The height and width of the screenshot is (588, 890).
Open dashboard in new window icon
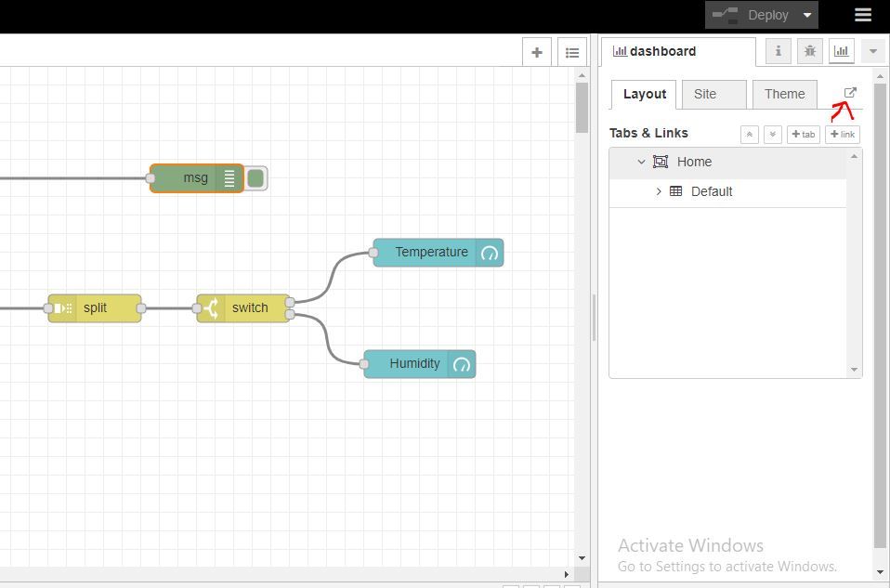850,93
